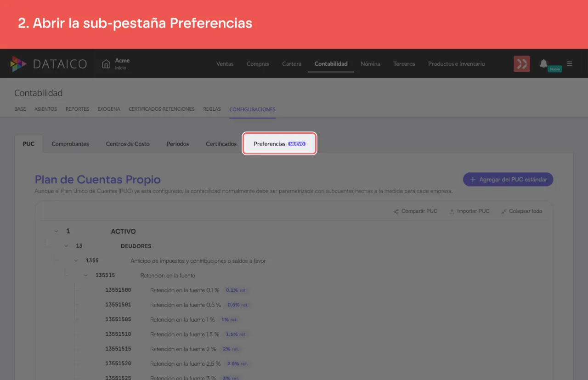
Task: Collapse the 1355 Anticipo de impuestos node
Action: pos(76,261)
